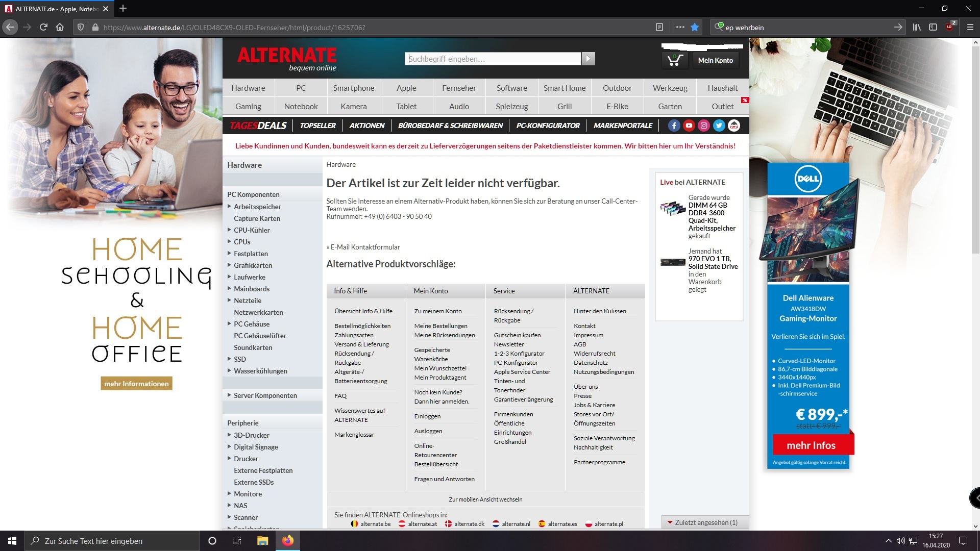Screen dimensions: 980x551
Task: Show sidebars icon in toolbar
Action: coord(933,28)
